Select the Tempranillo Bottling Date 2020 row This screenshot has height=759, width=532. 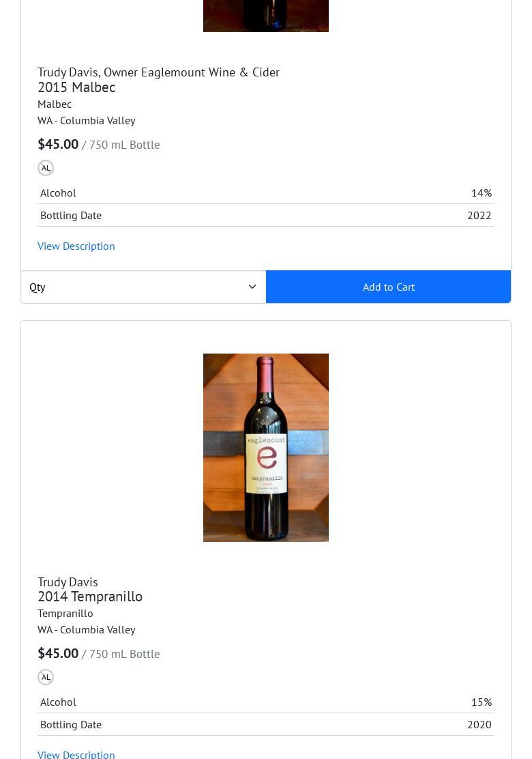(x=265, y=725)
